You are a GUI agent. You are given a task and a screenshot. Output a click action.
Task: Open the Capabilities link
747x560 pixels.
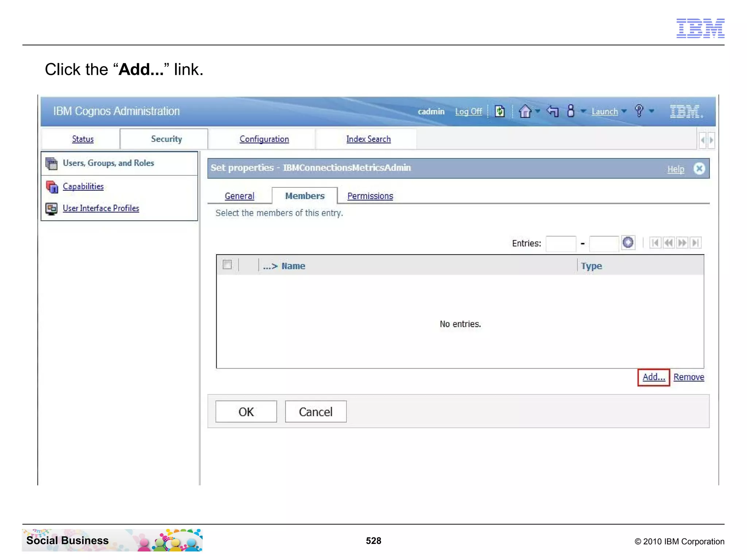coord(83,186)
